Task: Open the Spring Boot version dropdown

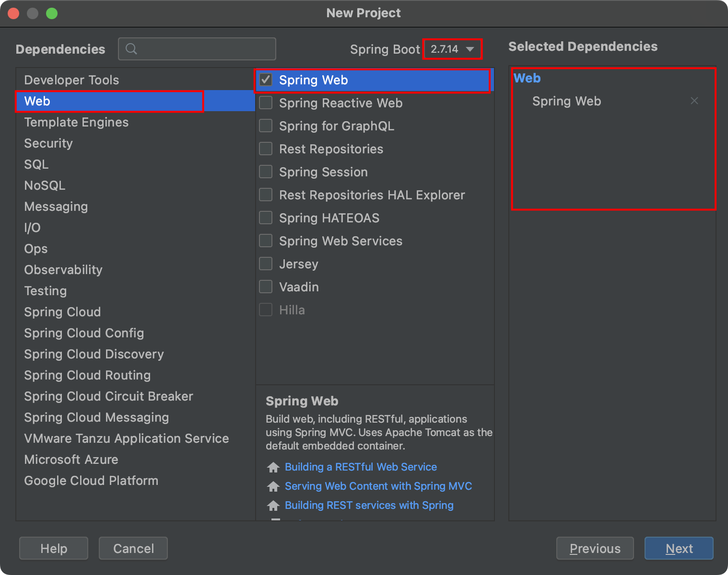Action: pyautogui.click(x=452, y=49)
